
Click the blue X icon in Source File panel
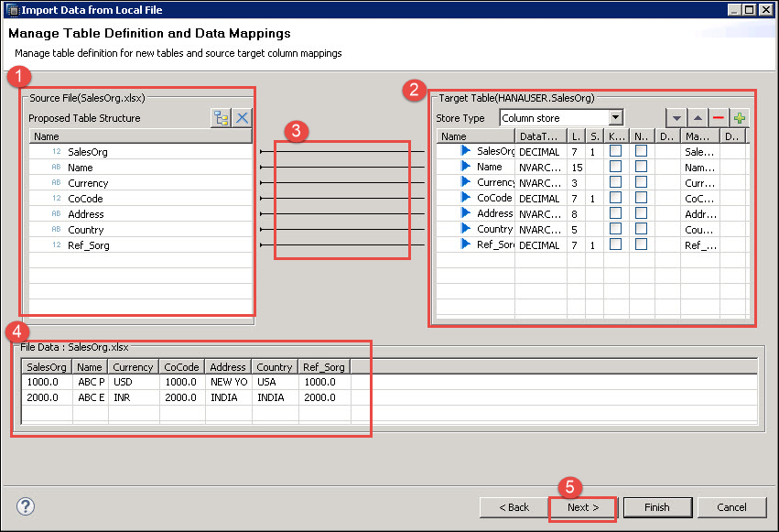point(242,117)
